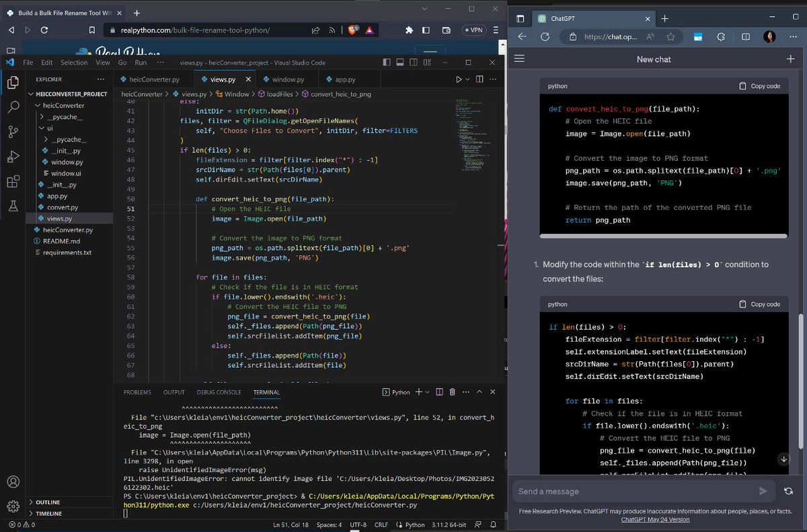
Task: Toggle Edge split screen button
Action: click(746, 37)
